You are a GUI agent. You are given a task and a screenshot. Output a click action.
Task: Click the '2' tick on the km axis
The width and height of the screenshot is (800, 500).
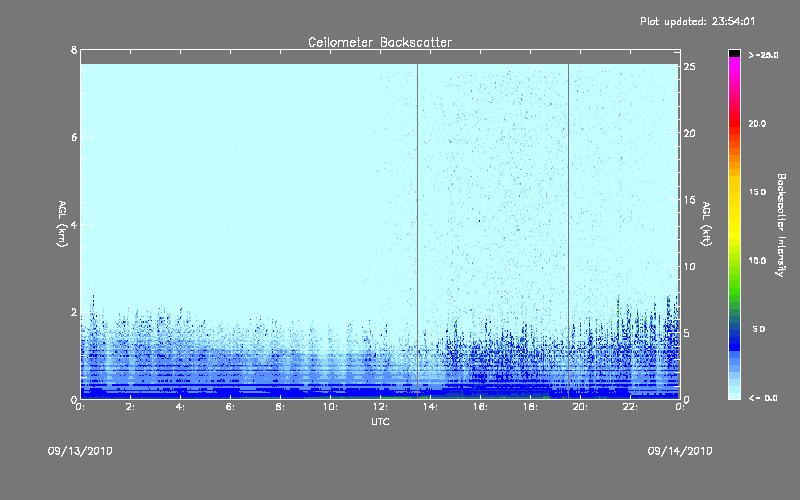click(74, 312)
